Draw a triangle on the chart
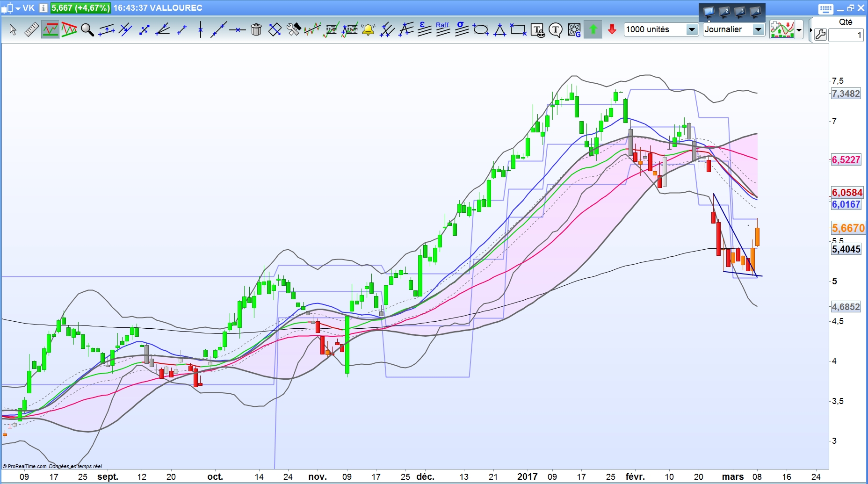Image resolution: width=868 pixels, height=484 pixels. [x=500, y=30]
